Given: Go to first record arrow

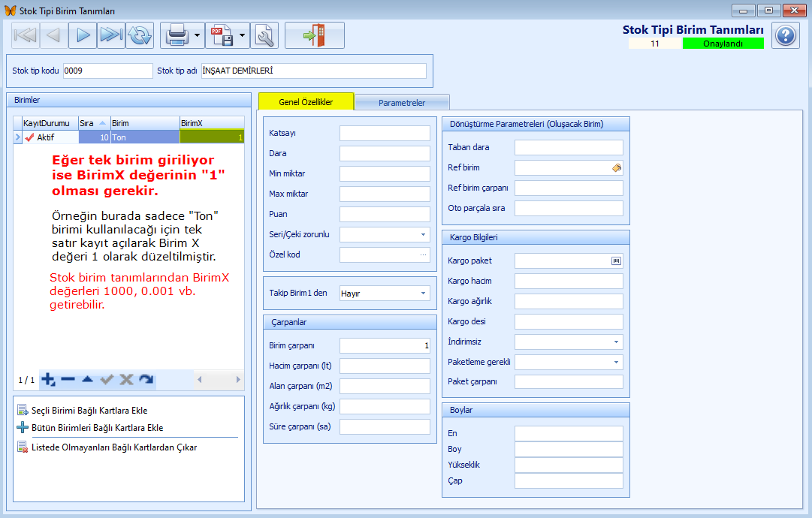Looking at the screenshot, I should coord(25,35).
